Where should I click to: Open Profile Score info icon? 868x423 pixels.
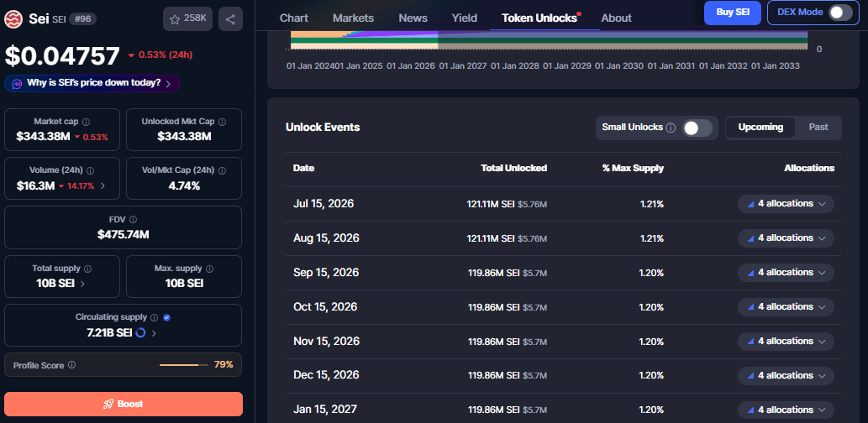pyautogui.click(x=71, y=365)
